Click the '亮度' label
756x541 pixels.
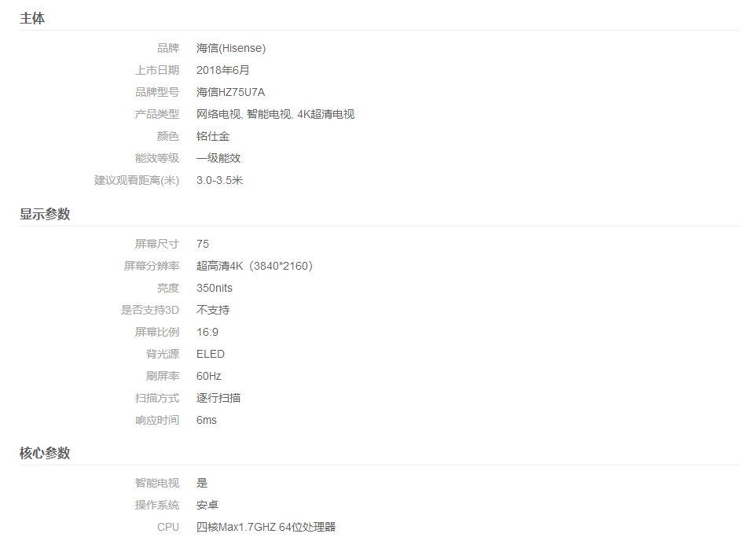pyautogui.click(x=168, y=288)
